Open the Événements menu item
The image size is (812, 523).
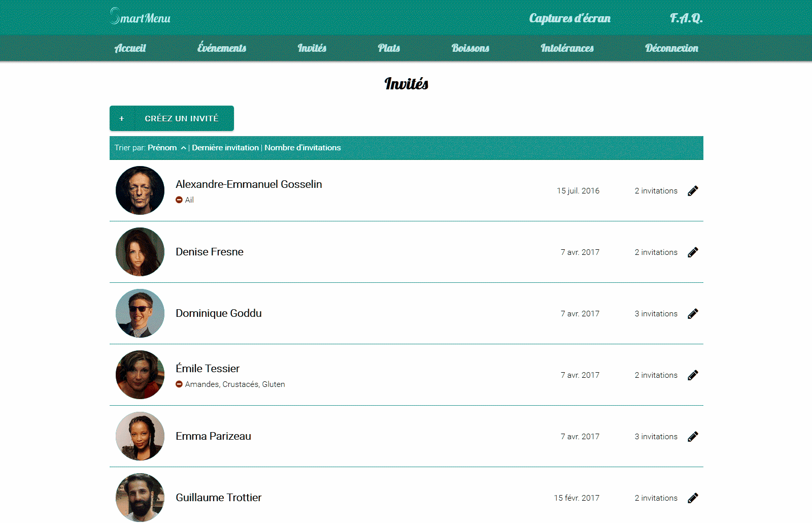pos(221,48)
